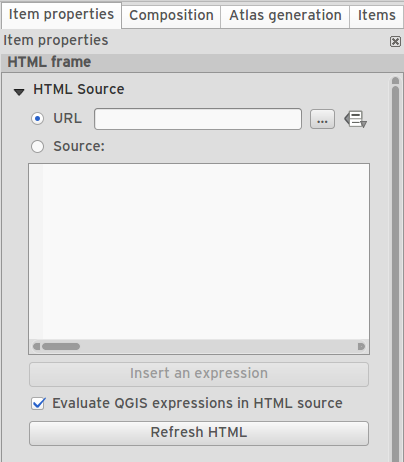Switch to the Composition tab
The height and width of the screenshot is (462, 404).
pos(171,15)
